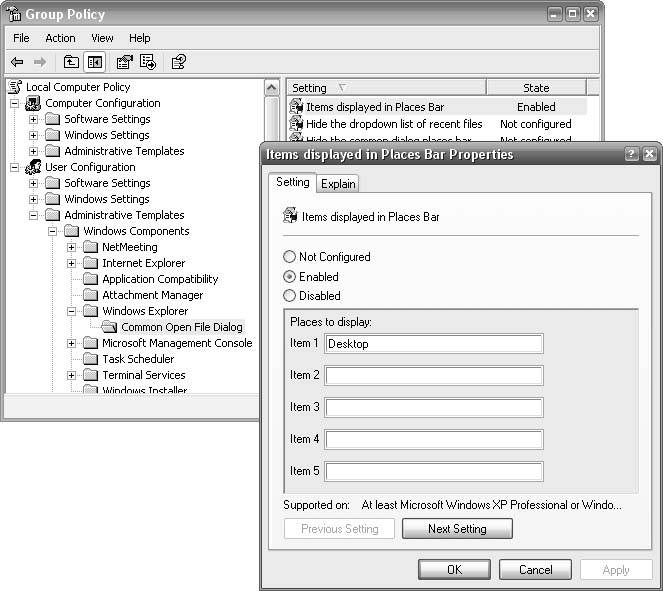Collapse the User Configuration tree node
663x591 pixels.
click(x=14, y=167)
